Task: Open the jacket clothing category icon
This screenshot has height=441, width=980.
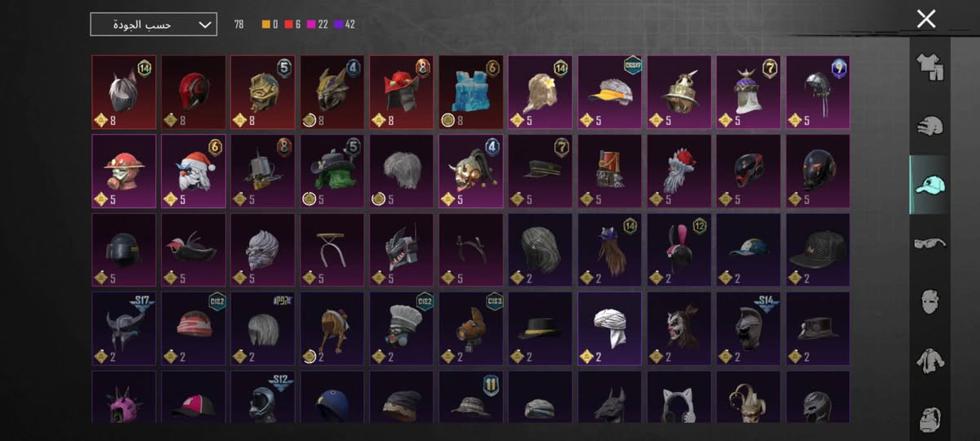Action: click(x=929, y=359)
